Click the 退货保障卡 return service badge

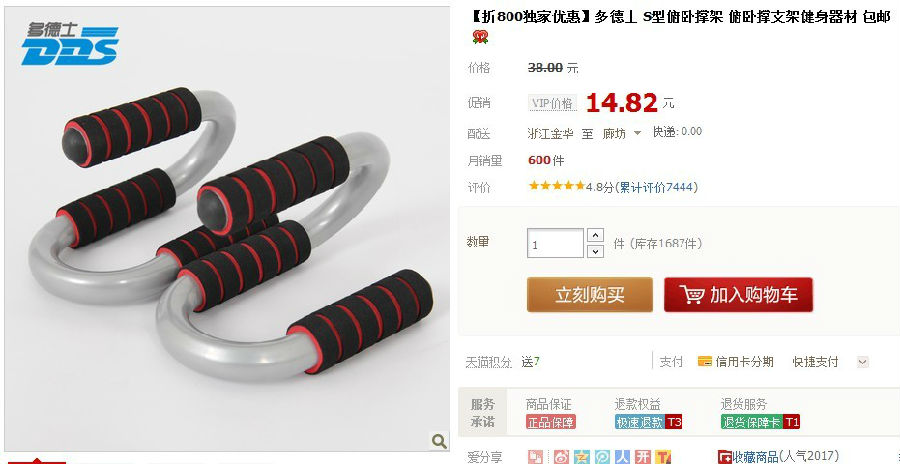pyautogui.click(x=760, y=422)
